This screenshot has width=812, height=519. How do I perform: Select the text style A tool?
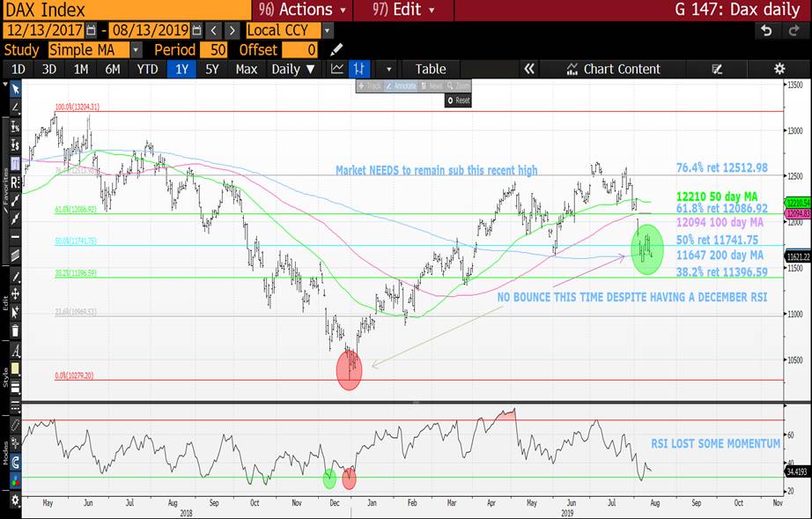click(16, 351)
